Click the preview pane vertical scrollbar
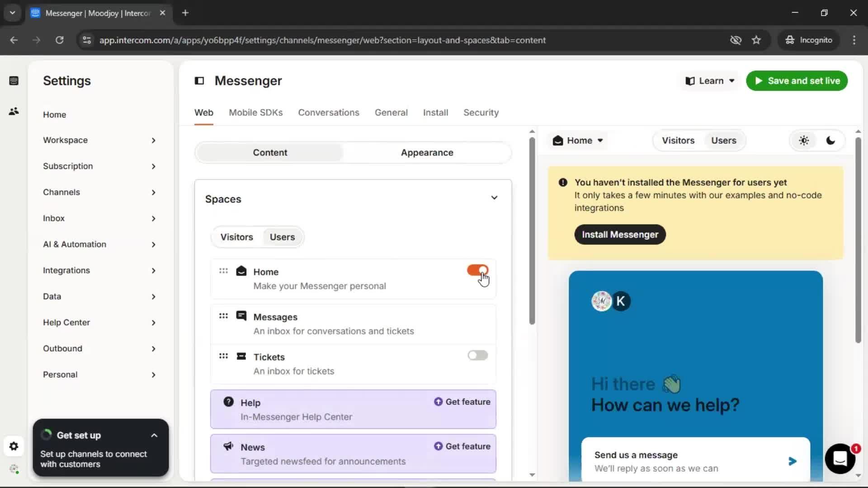 click(858, 239)
